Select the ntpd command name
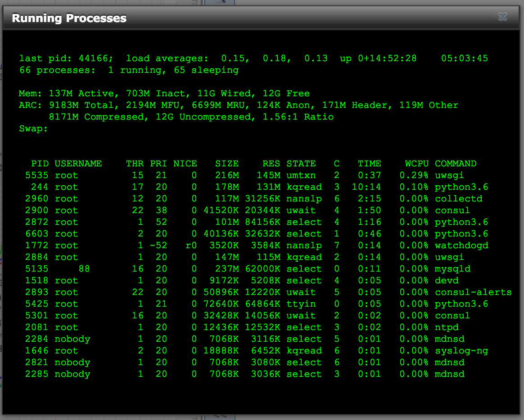 coord(447,327)
